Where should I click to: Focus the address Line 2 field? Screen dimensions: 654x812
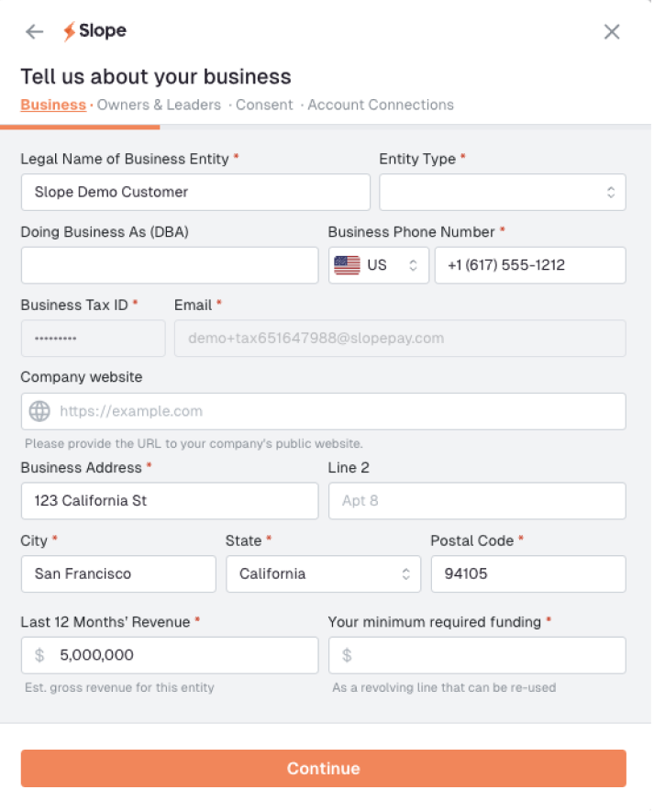477,501
